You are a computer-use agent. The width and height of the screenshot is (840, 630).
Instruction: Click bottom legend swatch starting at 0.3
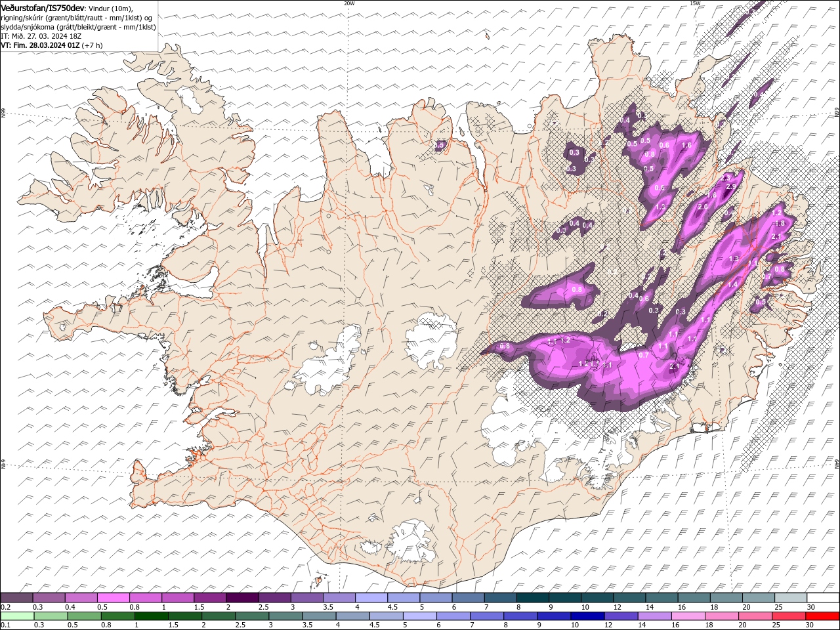click(x=51, y=616)
